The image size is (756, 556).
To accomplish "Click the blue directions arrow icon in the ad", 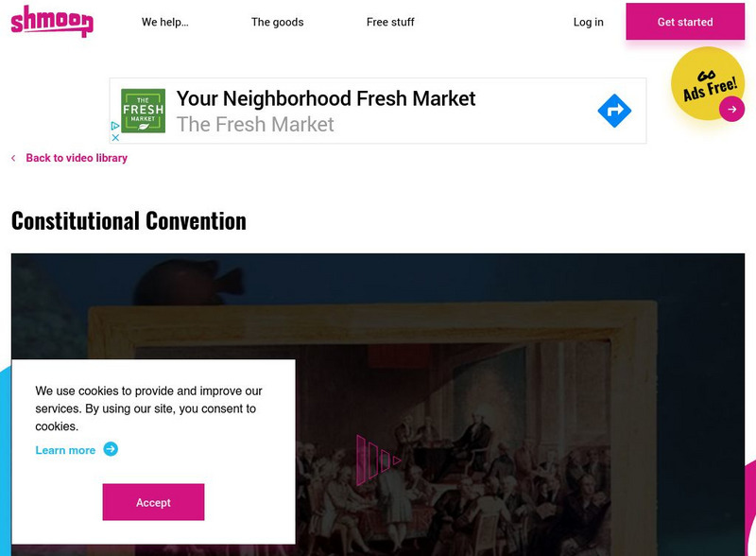I will point(614,111).
